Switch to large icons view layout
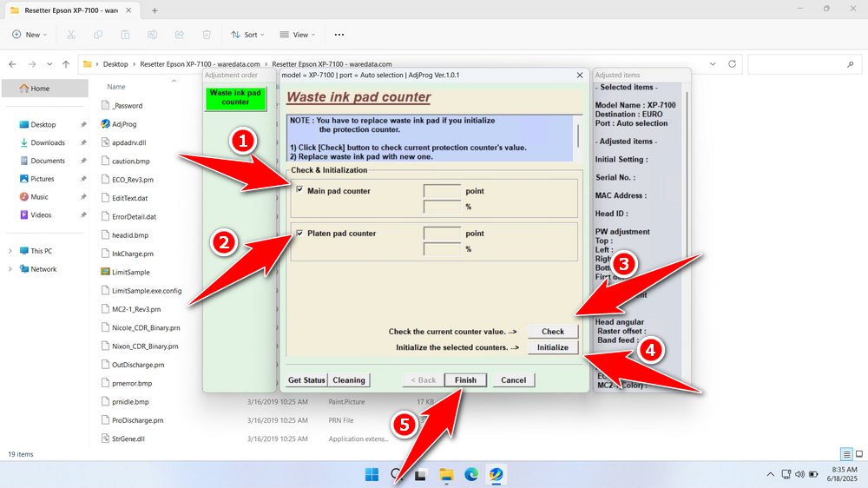 point(859,454)
